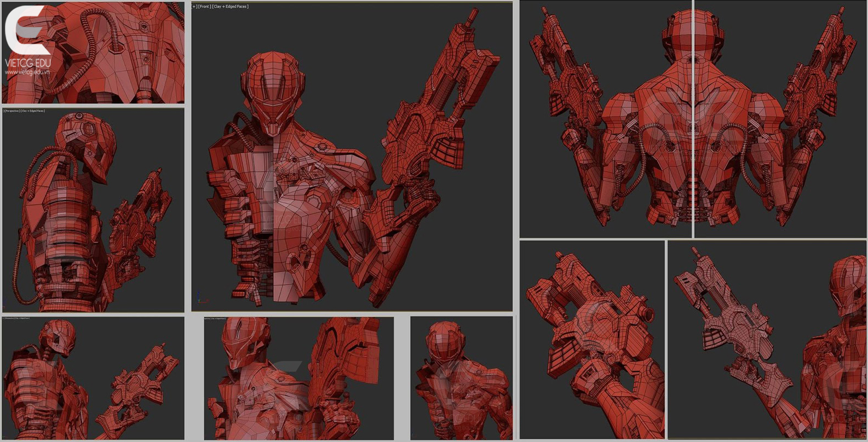Open the [+] menu of the Front viewport
The width and height of the screenshot is (868, 442).
194,7
